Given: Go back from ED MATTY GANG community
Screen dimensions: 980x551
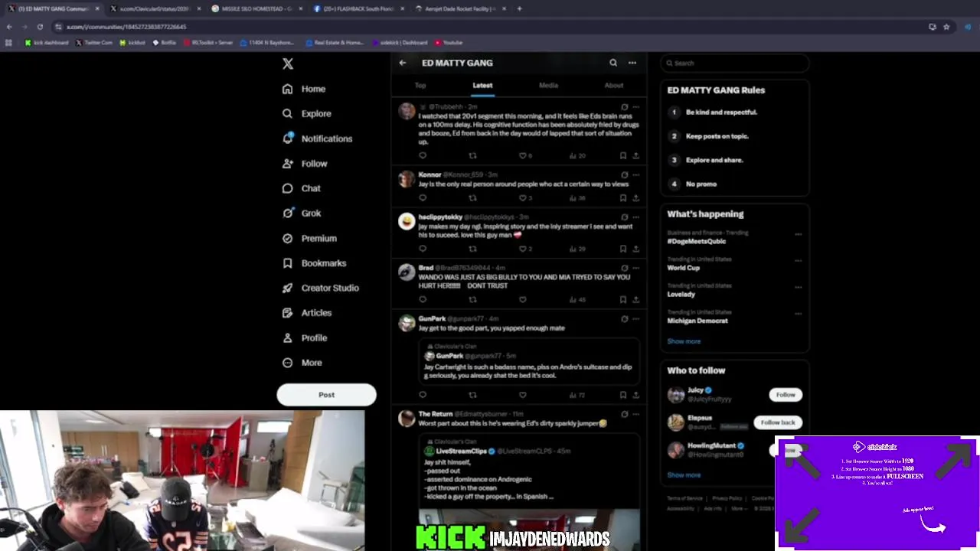Looking at the screenshot, I should pos(403,63).
